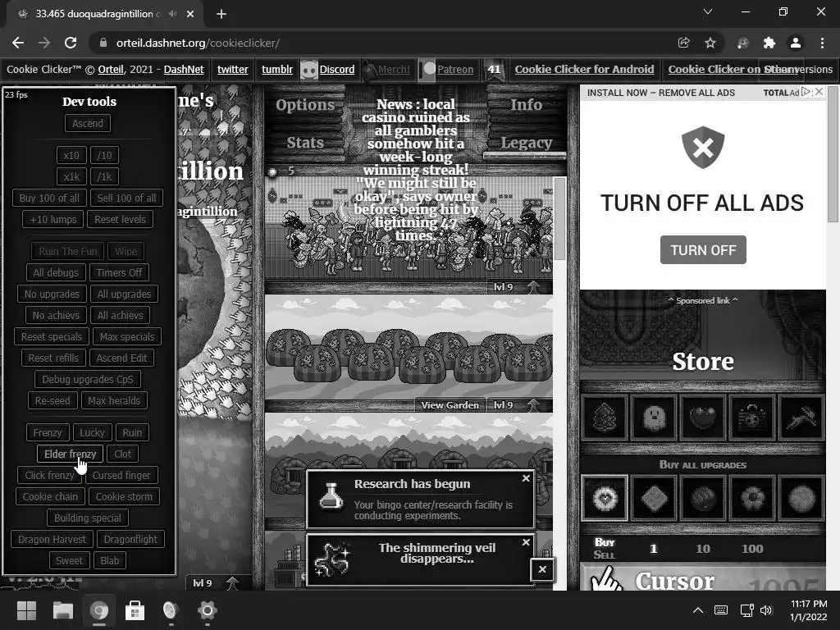Click the x1k dev button
Image resolution: width=840 pixels, height=630 pixels.
click(71, 176)
